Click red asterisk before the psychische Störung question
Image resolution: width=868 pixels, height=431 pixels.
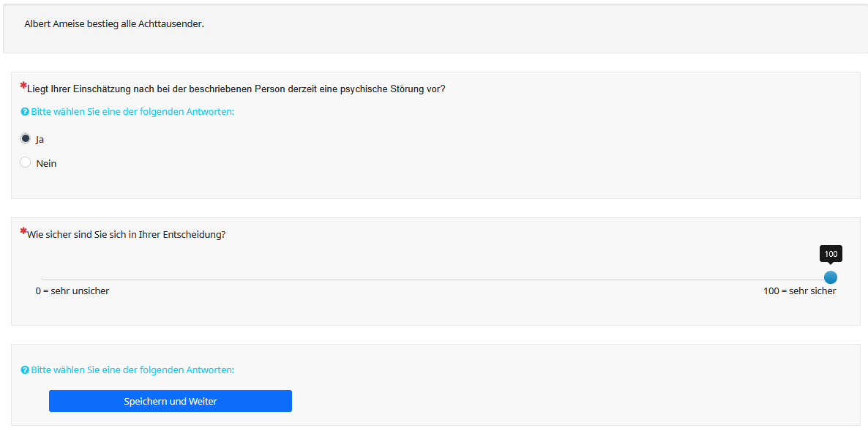tap(23, 86)
